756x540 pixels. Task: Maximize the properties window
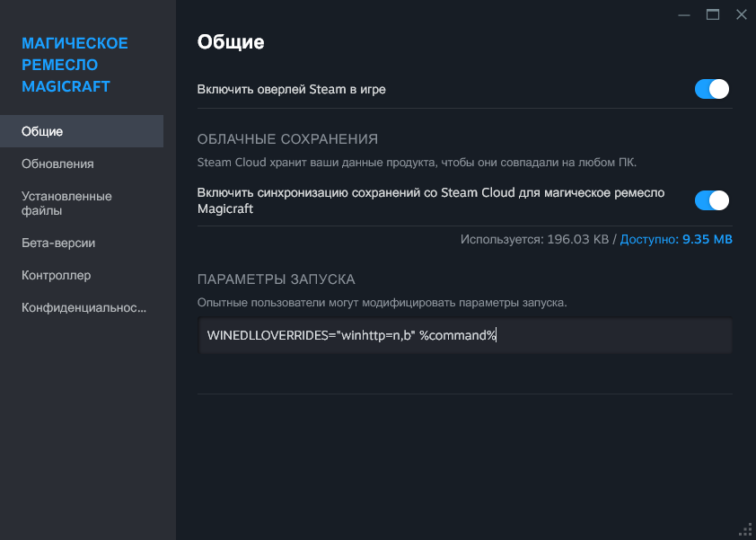click(x=713, y=14)
